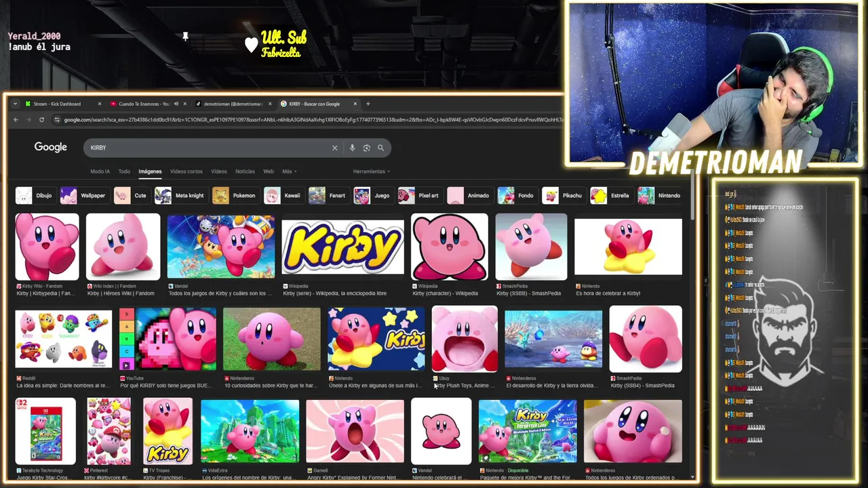Close the Cuando Te Enamoras tab

point(185,104)
